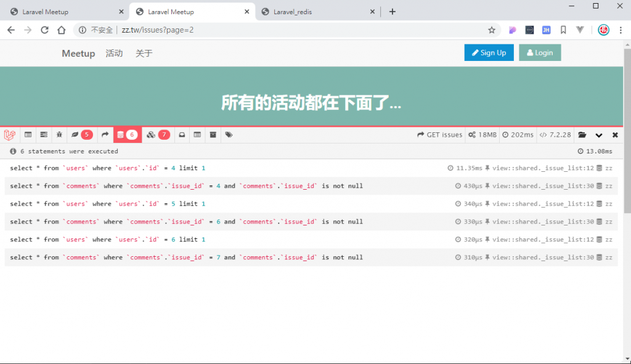The image size is (631, 364).
Task: Click the 所有的活动都在下面了 heading
Action: [x=311, y=103]
